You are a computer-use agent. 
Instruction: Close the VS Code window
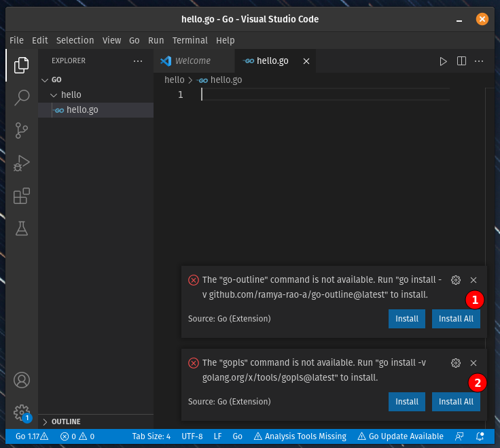(482, 19)
